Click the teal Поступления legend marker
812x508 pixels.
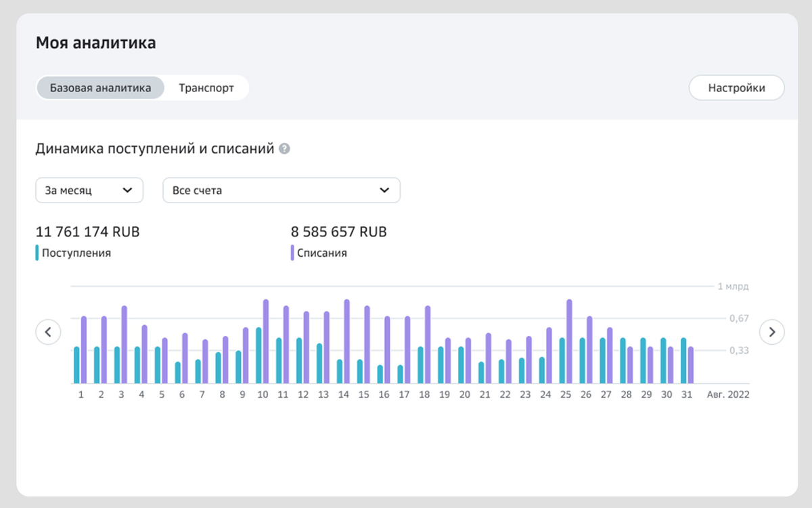point(37,253)
